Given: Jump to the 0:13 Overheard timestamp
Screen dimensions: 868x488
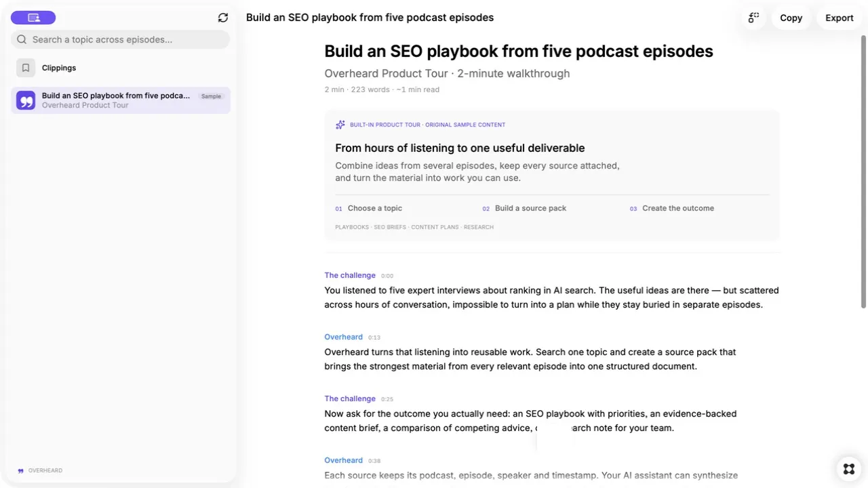Looking at the screenshot, I should point(374,338).
